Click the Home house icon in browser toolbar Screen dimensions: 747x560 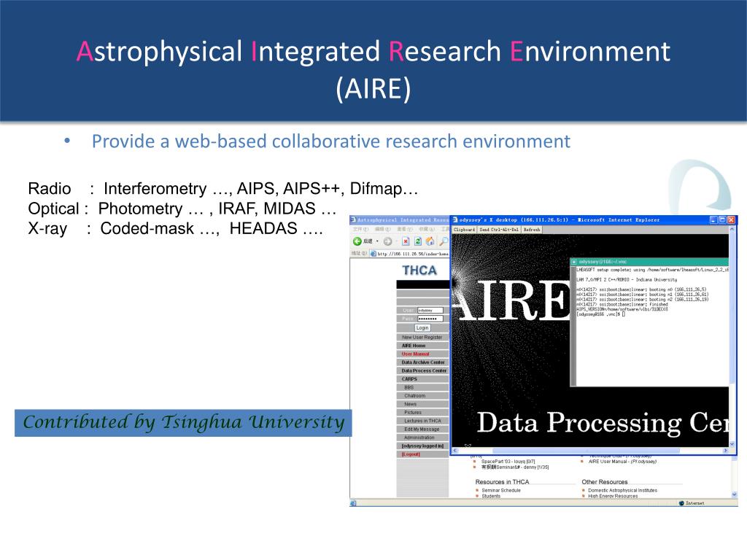[430, 241]
